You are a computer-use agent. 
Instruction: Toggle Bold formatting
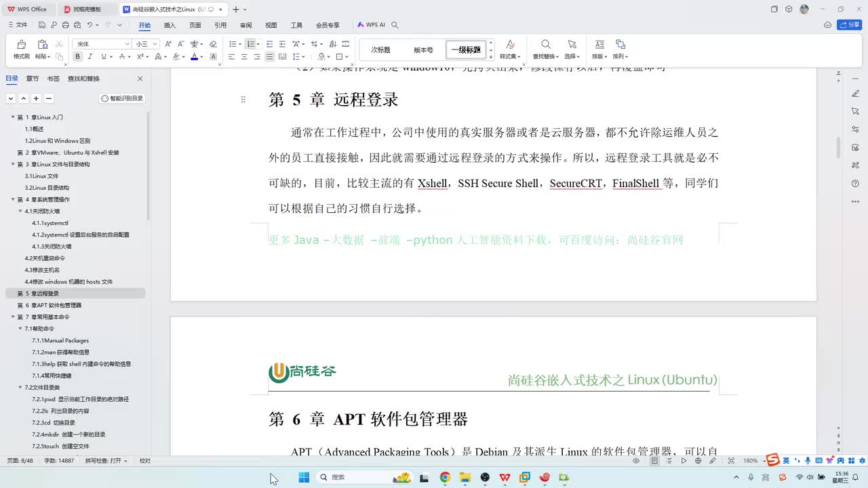point(77,57)
